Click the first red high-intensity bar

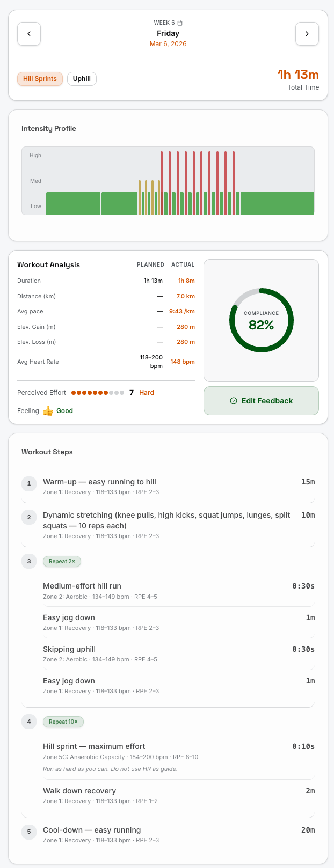[162, 182]
